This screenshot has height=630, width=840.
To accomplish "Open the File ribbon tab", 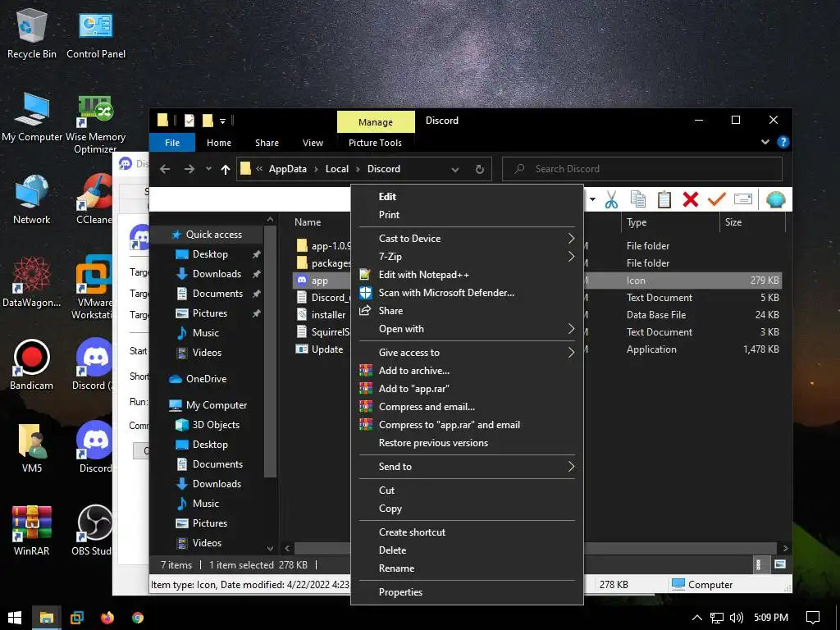I will coord(172,143).
